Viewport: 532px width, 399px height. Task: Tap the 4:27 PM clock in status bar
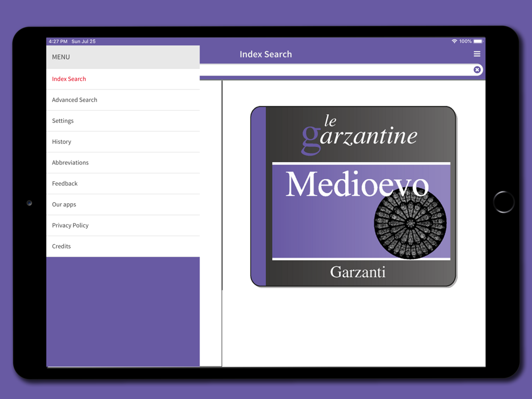[x=58, y=41]
